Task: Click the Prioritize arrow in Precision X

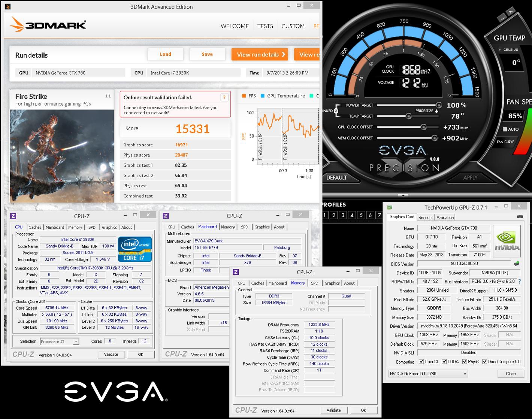Action: (x=436, y=111)
